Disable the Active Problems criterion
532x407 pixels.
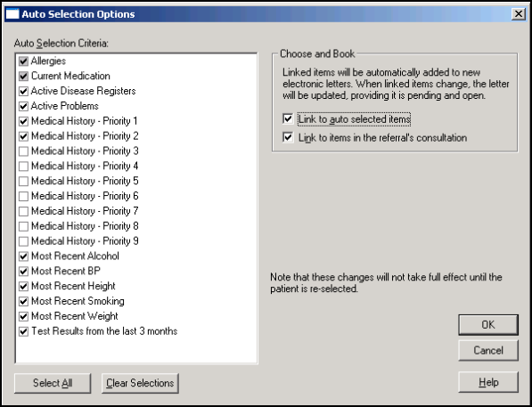[23, 106]
